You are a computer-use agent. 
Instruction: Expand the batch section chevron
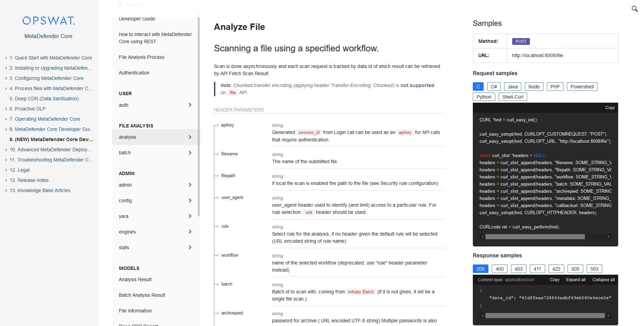[190, 153]
